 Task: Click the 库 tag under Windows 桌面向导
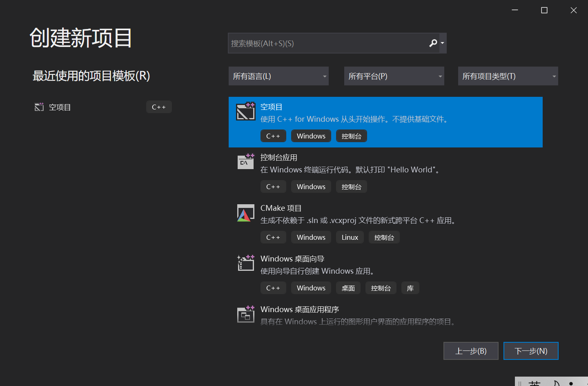pos(410,288)
